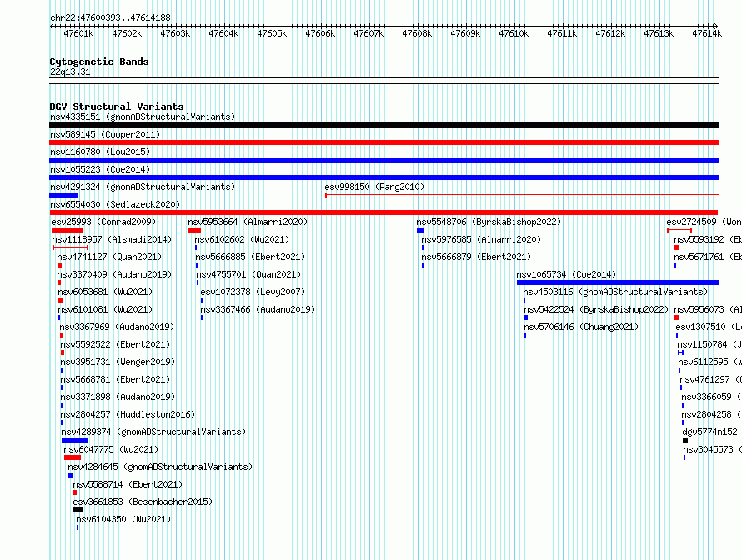Select nsv6102602 (Wu2021) label
The height and width of the screenshot is (560, 742).
tap(242, 239)
